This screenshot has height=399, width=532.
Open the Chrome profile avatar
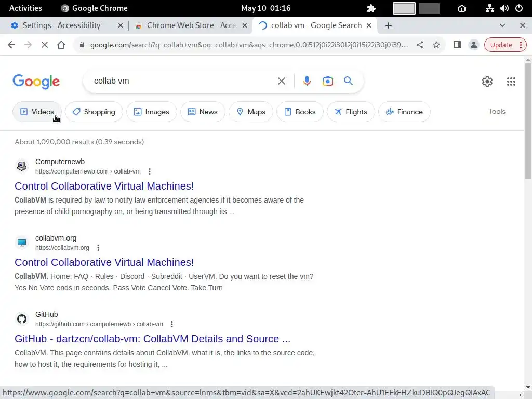[474, 45]
